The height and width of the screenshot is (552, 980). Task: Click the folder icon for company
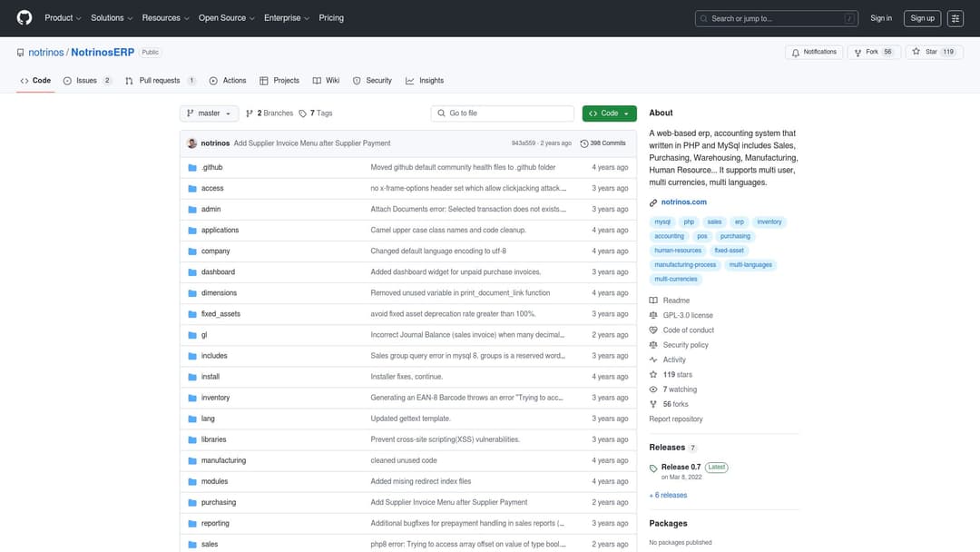(192, 251)
